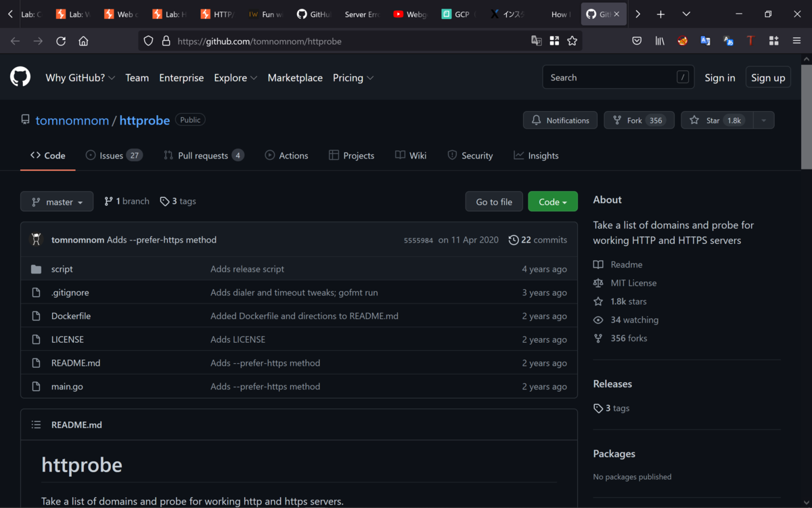Open the new tab plus button
The width and height of the screenshot is (812, 508).
click(661, 14)
